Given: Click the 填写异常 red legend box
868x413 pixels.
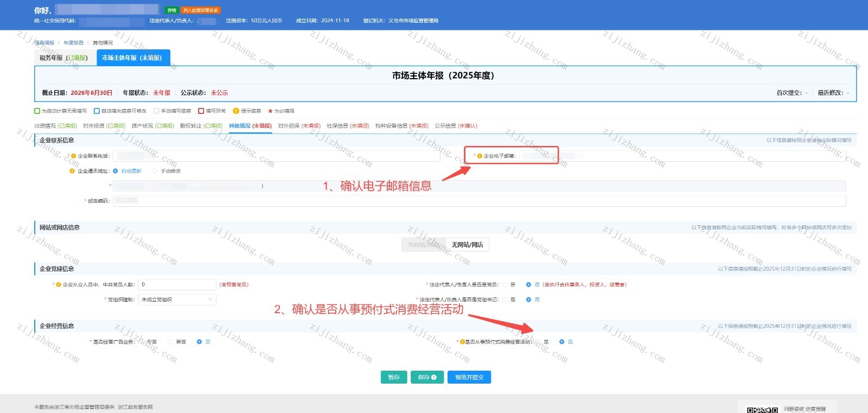Looking at the screenshot, I should click(x=201, y=111).
